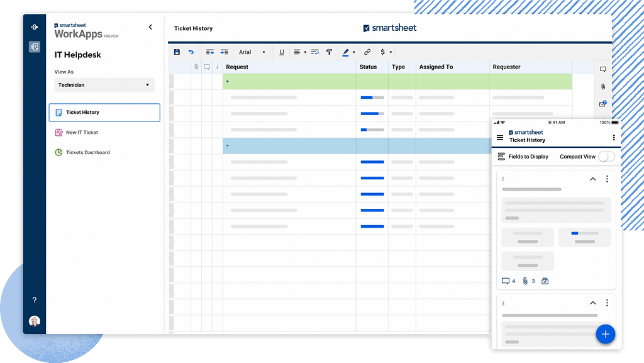Undo last change using the undo arrow
The image size is (644, 363).
pos(191,52)
